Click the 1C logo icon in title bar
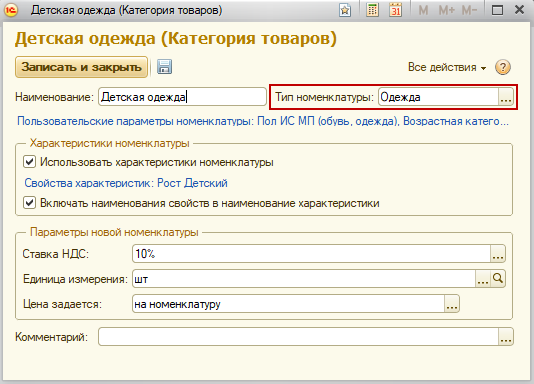The width and height of the screenshot is (534, 384). click(11, 10)
